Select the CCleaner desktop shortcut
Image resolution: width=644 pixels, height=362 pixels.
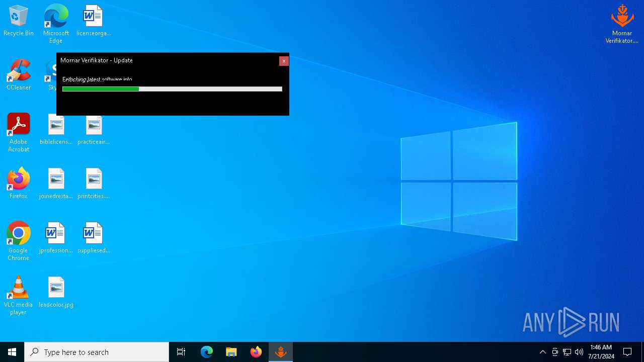tap(19, 75)
